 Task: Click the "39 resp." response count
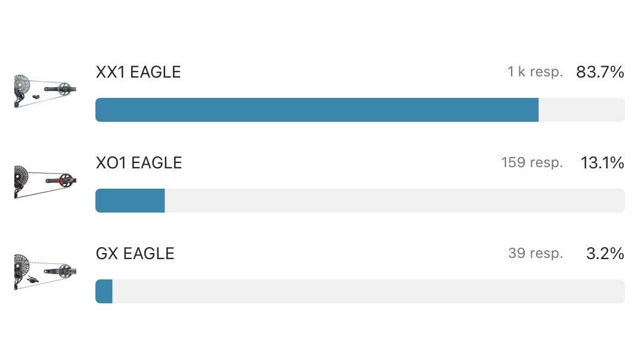click(535, 254)
